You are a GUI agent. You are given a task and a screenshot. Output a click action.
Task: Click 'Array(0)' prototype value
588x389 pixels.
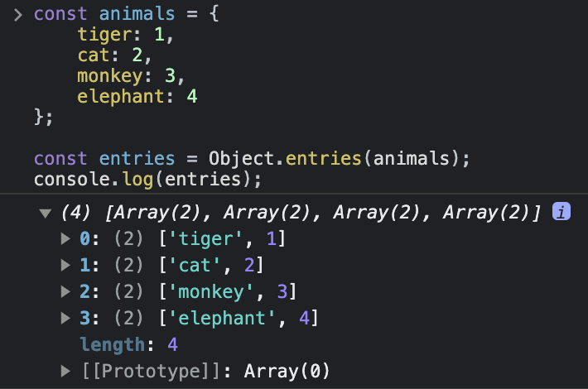[287, 372]
